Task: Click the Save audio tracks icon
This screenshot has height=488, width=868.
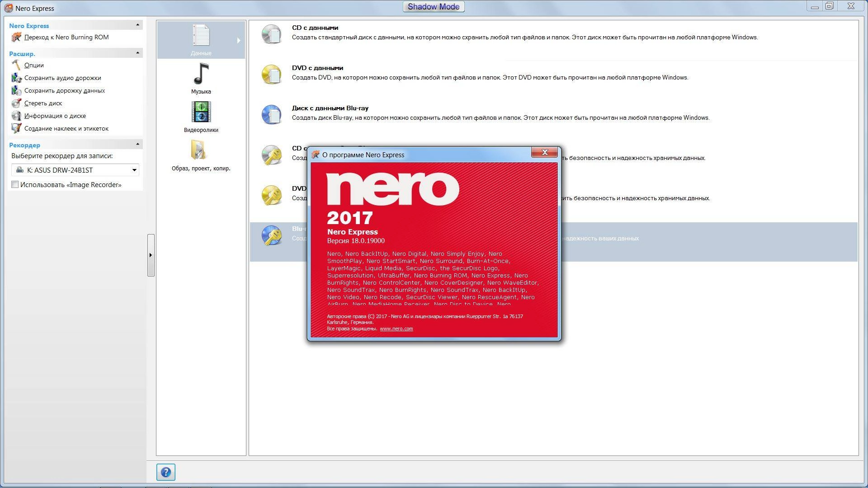Action: pyautogui.click(x=16, y=78)
